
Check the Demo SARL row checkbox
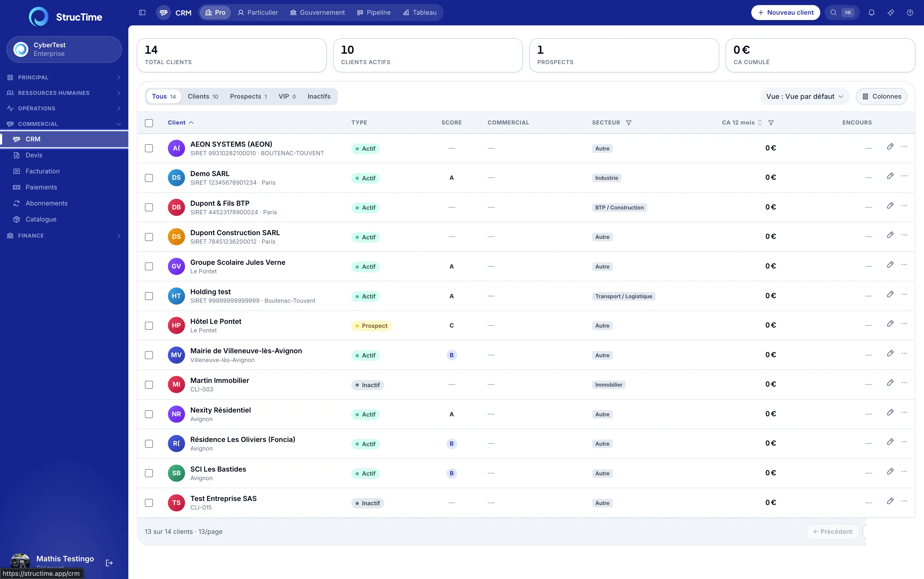click(x=149, y=178)
